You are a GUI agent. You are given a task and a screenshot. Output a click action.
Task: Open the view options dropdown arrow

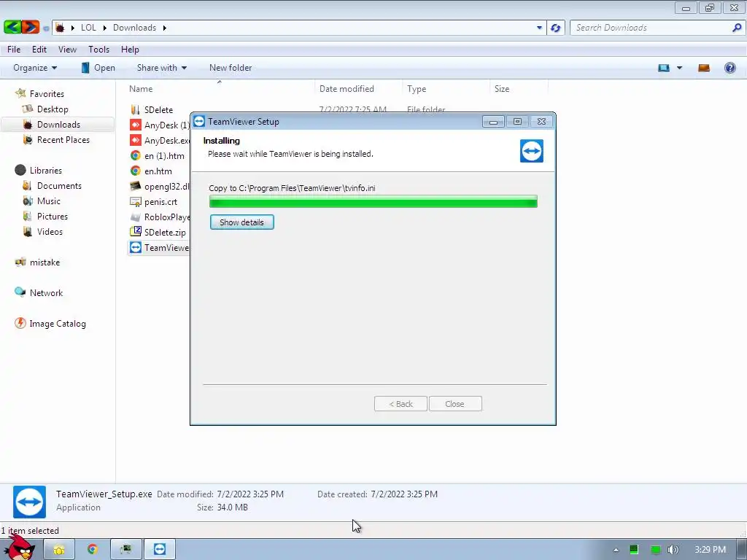(x=679, y=68)
